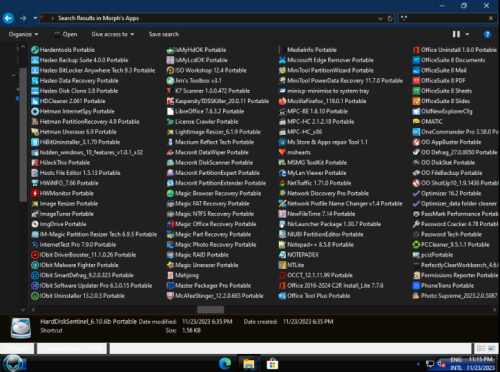Viewport: 500px width, 372px height.
Task: Click the Save search toolbar item
Action: coord(164,34)
